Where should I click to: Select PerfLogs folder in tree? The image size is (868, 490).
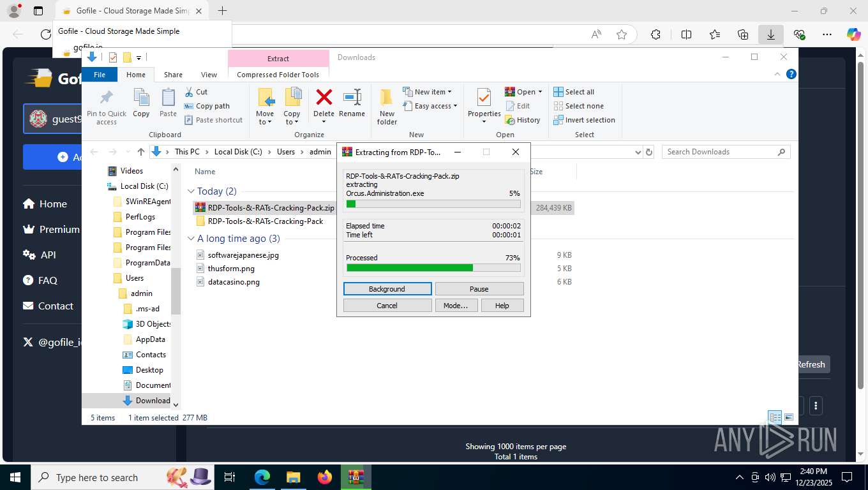(x=140, y=217)
